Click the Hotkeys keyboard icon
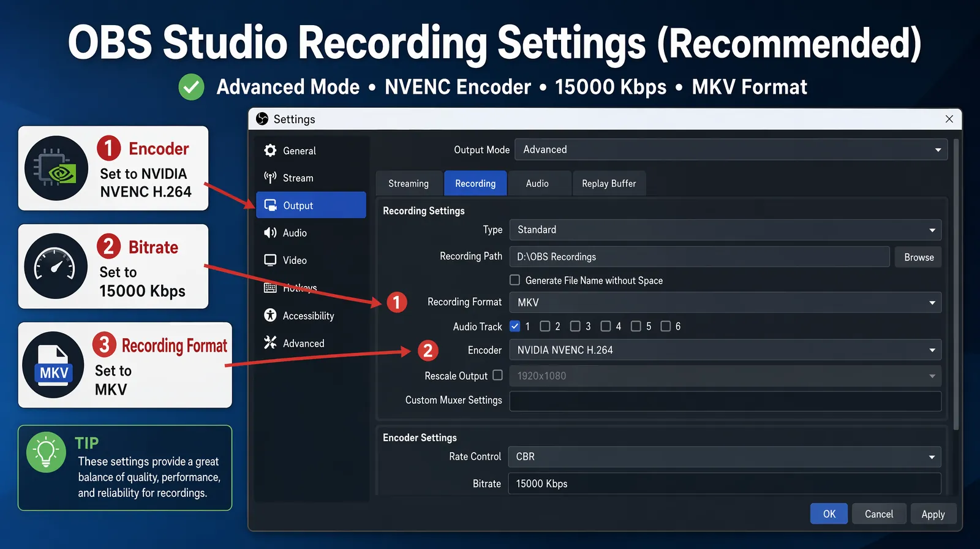980x549 pixels. (270, 287)
